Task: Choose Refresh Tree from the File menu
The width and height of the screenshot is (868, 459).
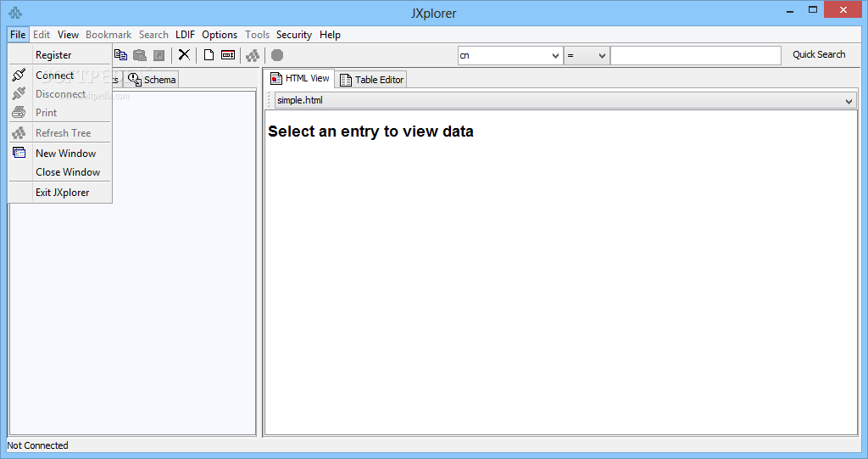Action: pyautogui.click(x=60, y=133)
